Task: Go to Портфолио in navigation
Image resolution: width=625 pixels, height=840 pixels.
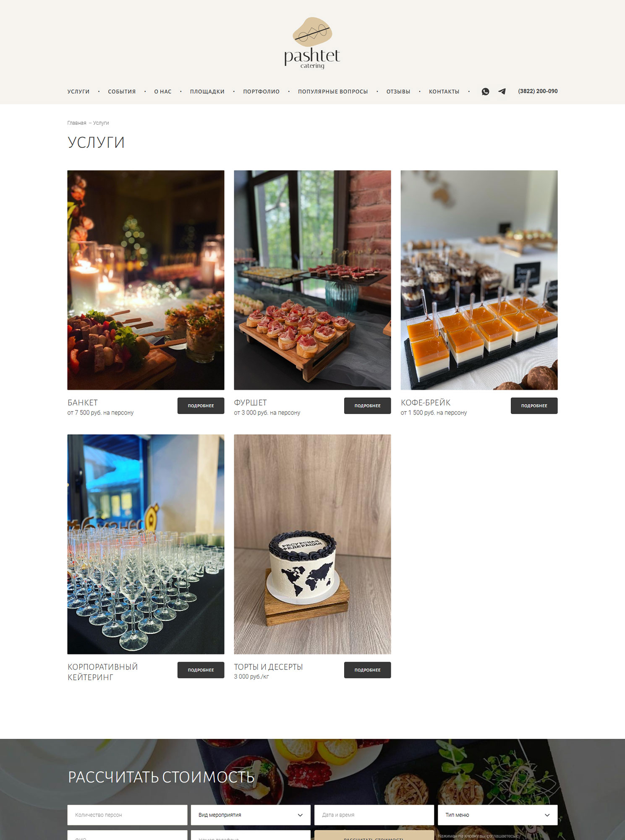Action: (x=261, y=92)
